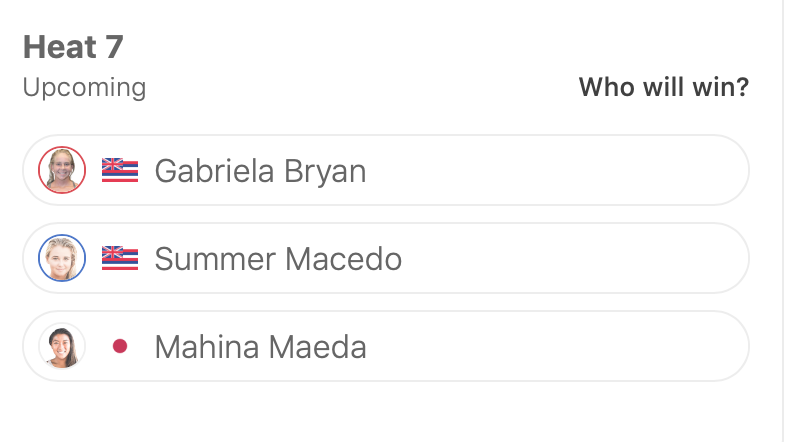
Task: Click Mahina Maeda's avatar photo
Action: (x=62, y=346)
